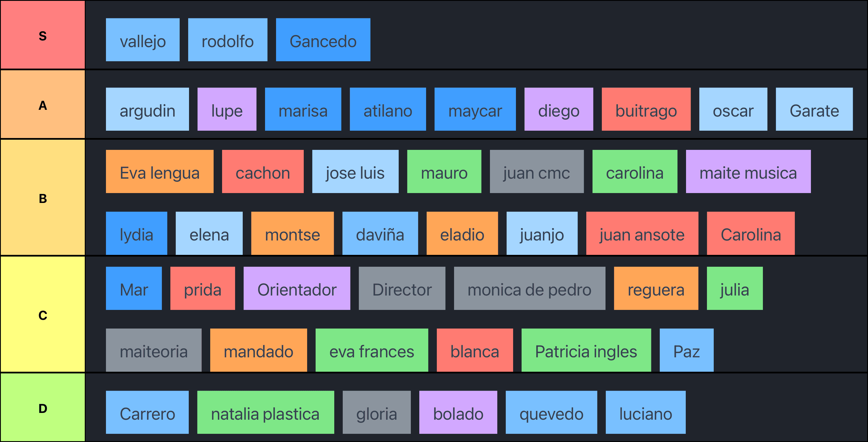Click the Gancedo tile in S tier

point(323,40)
